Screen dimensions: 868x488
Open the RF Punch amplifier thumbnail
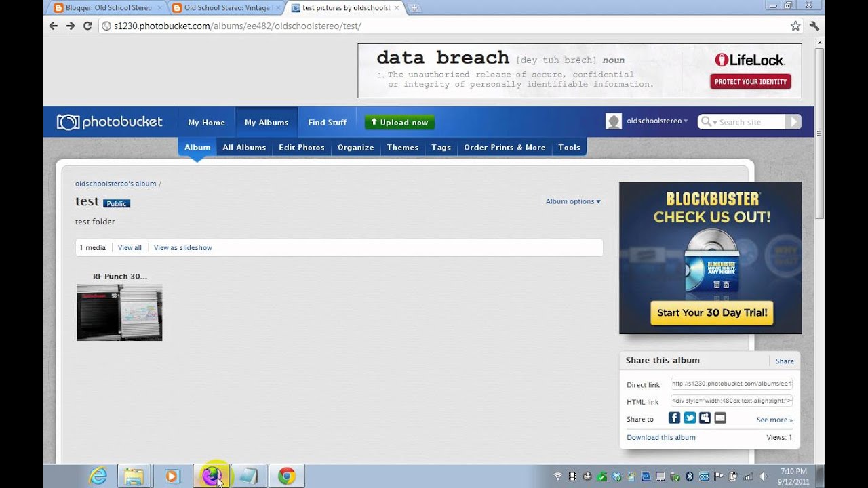click(119, 312)
